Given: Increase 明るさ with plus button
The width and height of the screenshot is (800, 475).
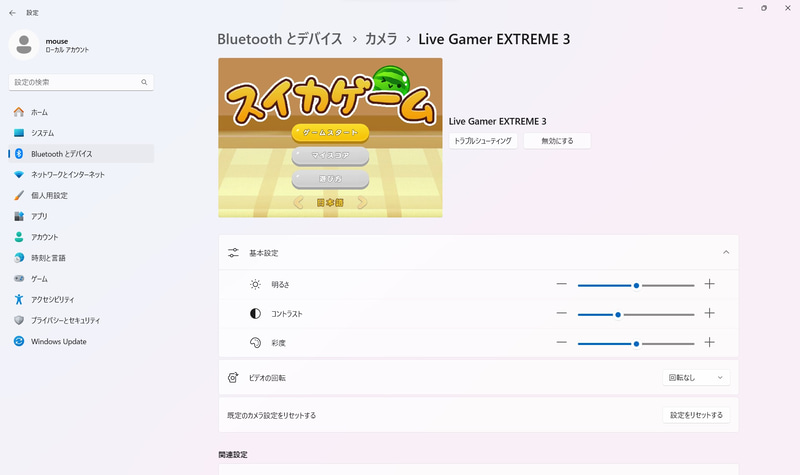Looking at the screenshot, I should tap(709, 284).
